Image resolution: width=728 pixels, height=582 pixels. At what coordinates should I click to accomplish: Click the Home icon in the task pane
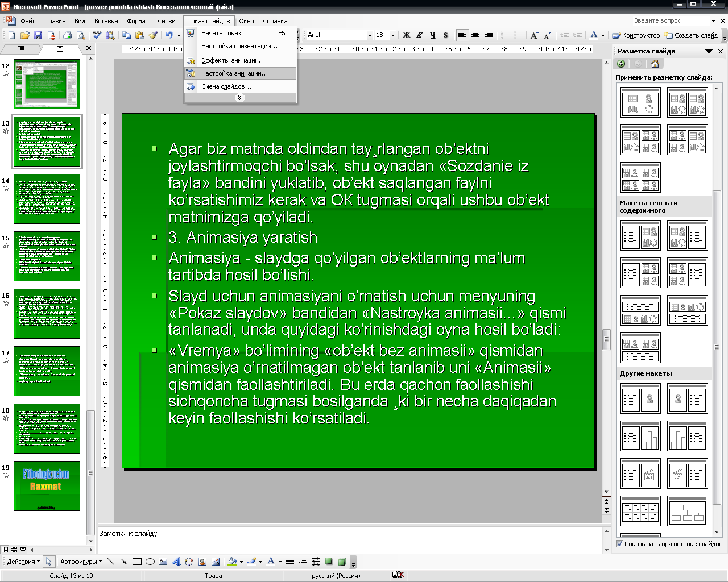coord(655,64)
